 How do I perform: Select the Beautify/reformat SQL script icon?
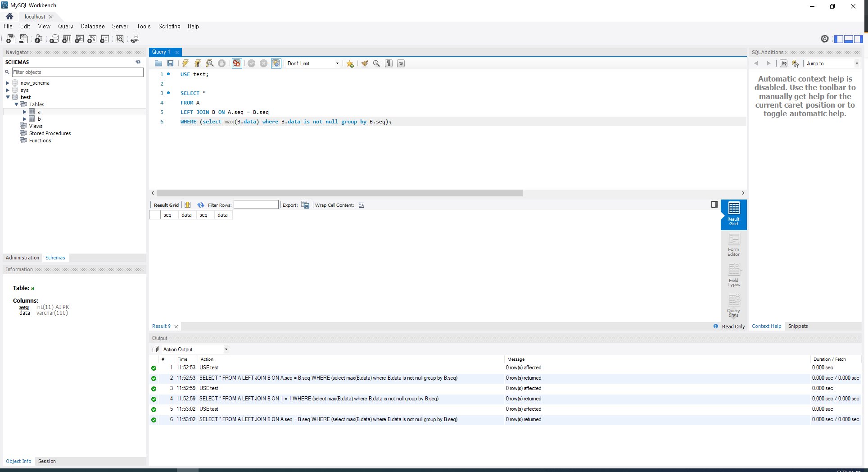point(364,64)
